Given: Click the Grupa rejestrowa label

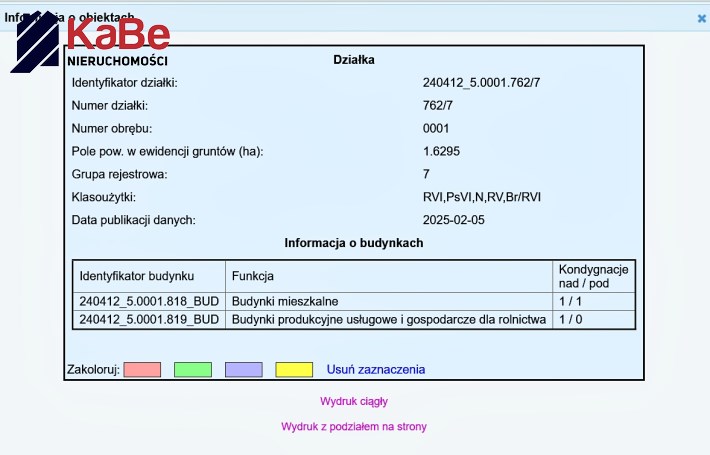Looking at the screenshot, I should click(120, 174).
